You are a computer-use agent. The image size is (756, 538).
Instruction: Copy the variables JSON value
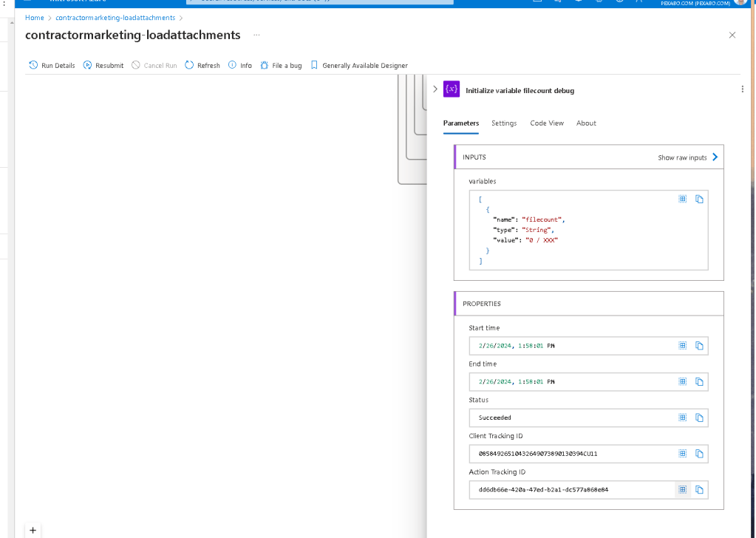pos(699,199)
